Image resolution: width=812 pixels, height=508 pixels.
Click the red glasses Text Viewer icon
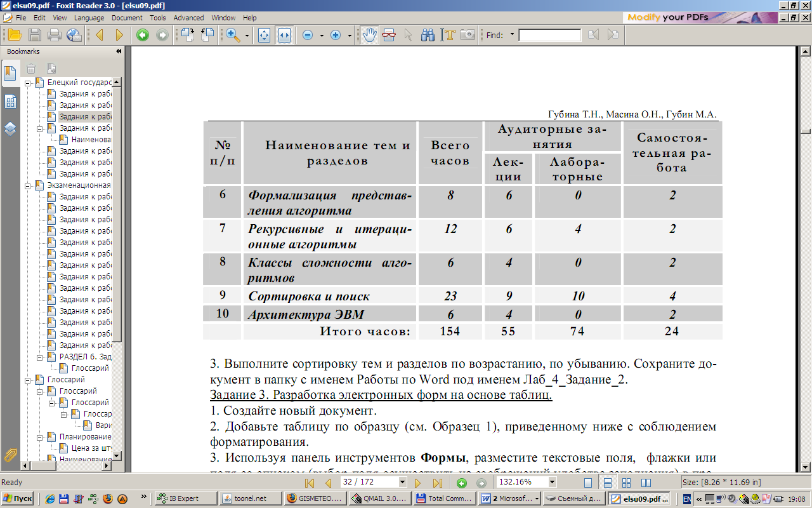click(389, 35)
